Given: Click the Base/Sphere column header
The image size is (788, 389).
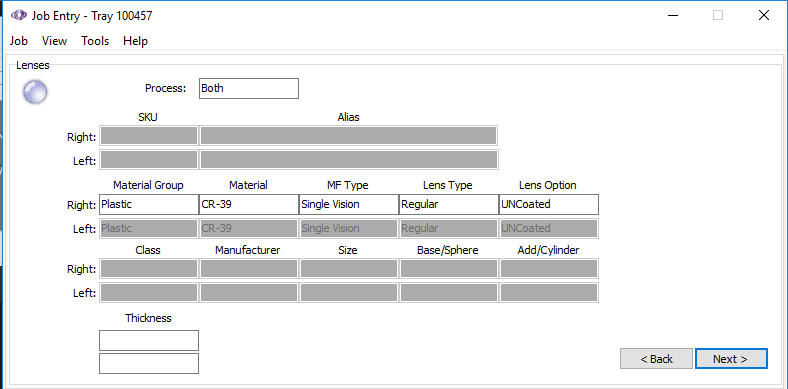Looking at the screenshot, I should click(448, 250).
